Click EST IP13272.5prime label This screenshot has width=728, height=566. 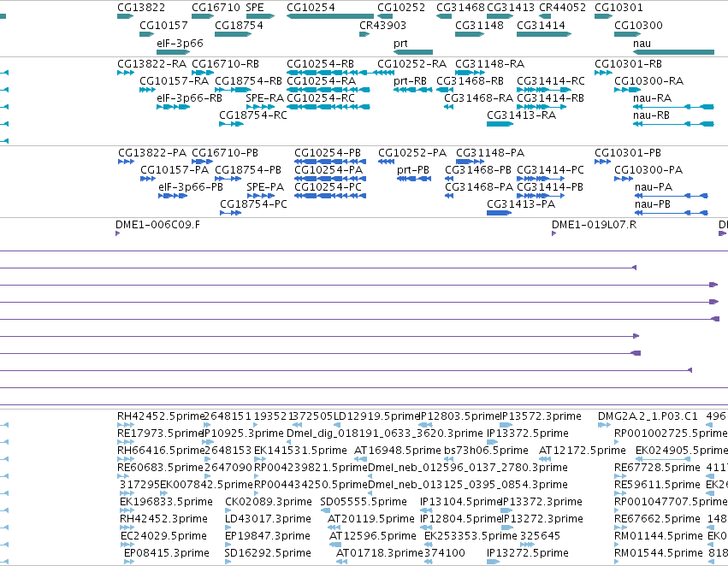tap(528, 553)
